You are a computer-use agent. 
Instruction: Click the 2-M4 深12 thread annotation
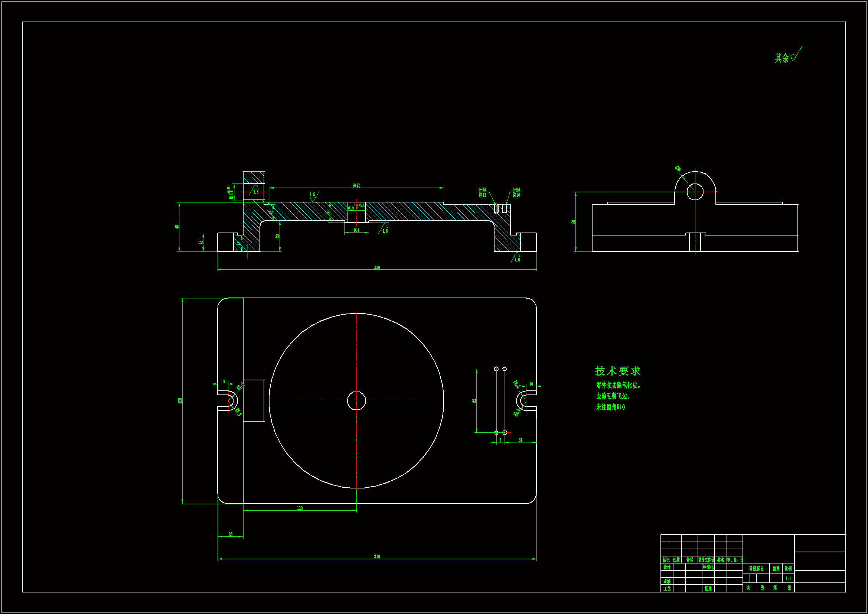coord(482,192)
